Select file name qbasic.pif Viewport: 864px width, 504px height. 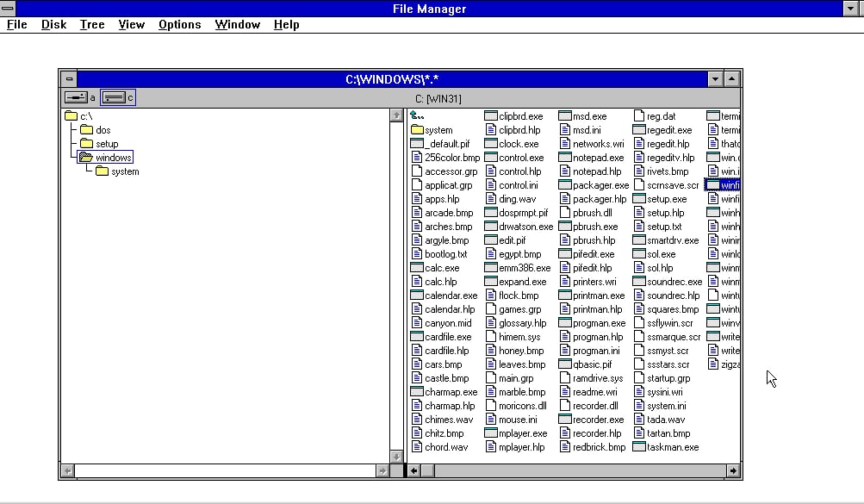pyautogui.click(x=593, y=364)
